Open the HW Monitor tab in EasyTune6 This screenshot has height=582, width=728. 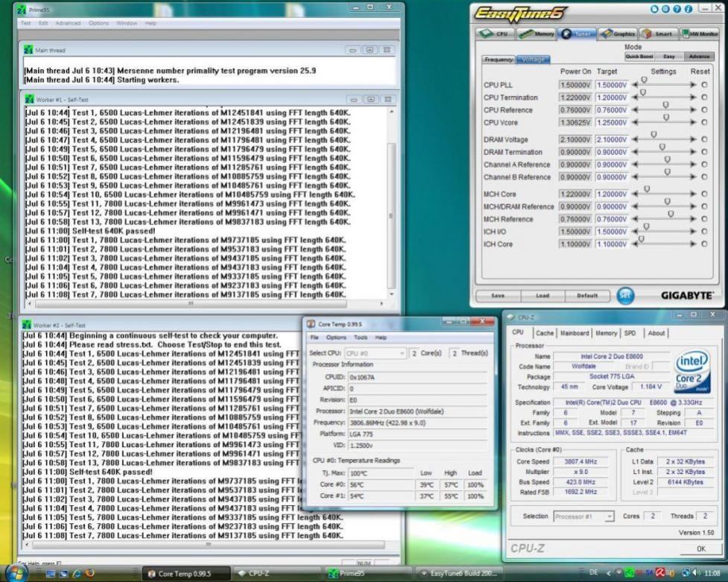click(x=699, y=34)
